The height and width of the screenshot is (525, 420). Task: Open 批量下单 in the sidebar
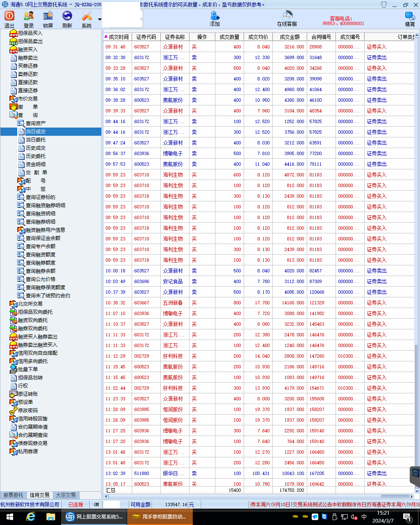point(27,369)
